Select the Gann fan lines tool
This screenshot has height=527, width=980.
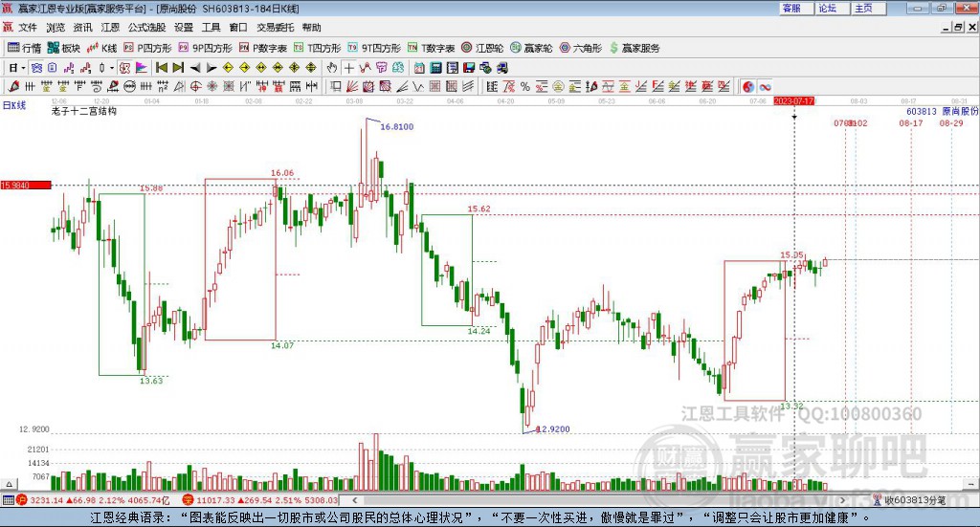point(352,87)
